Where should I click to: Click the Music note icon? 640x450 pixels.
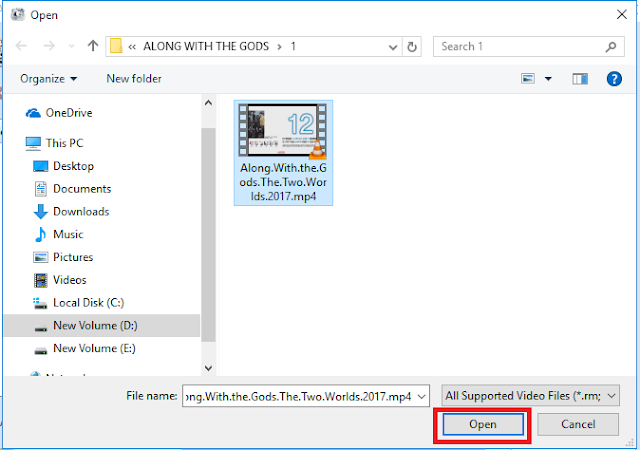(x=40, y=234)
